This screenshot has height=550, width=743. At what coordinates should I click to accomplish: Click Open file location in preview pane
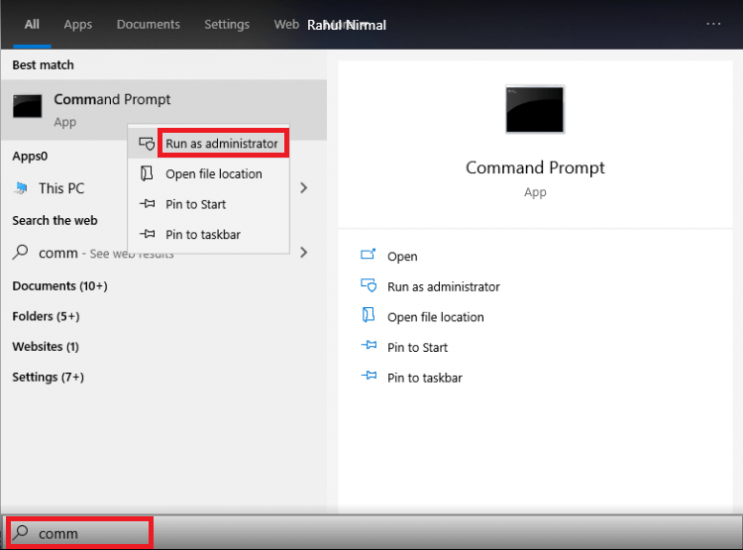pos(435,317)
